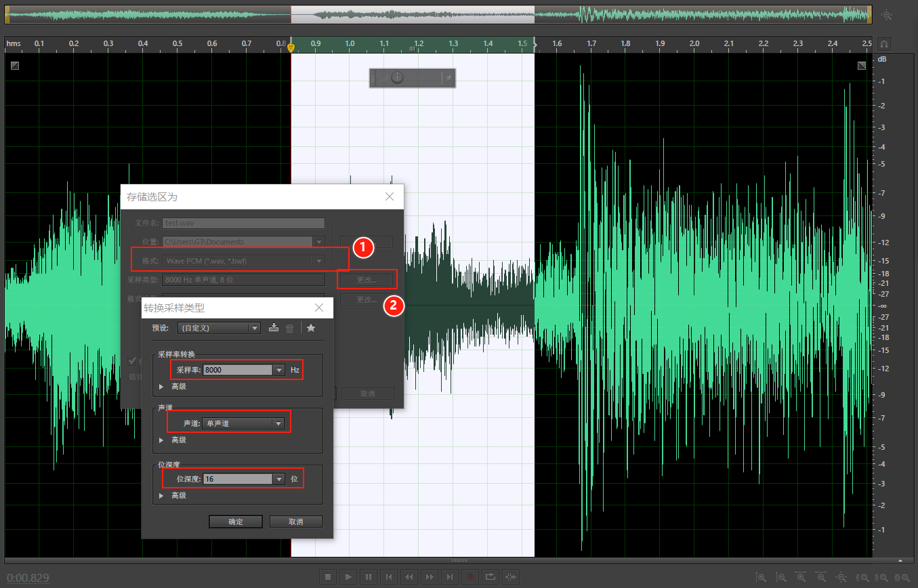This screenshot has height=588, width=918.
Task: Open the 预设 (自定义) dropdown
Action: tap(219, 328)
